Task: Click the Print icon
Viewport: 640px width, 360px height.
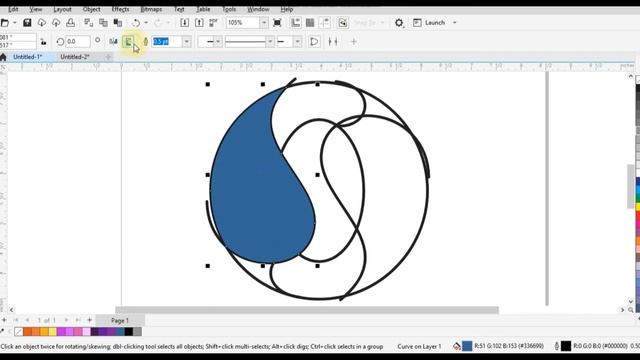Action: tap(71, 23)
